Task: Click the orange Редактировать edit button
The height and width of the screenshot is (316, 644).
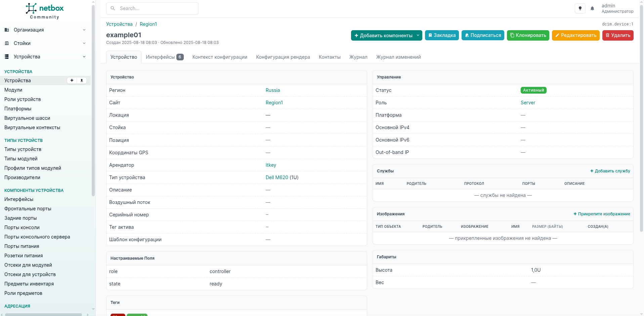Action: pos(575,35)
